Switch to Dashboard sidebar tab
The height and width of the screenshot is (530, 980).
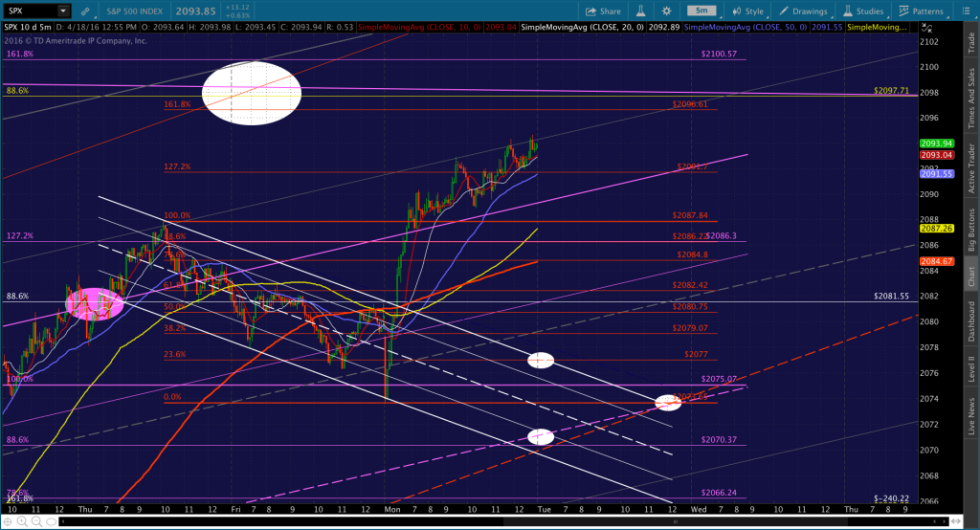pos(971,321)
